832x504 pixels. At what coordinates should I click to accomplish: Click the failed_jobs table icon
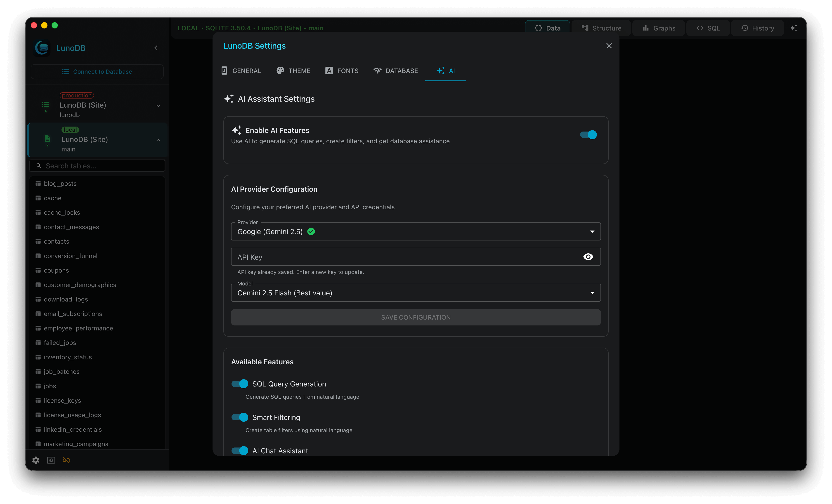point(38,343)
